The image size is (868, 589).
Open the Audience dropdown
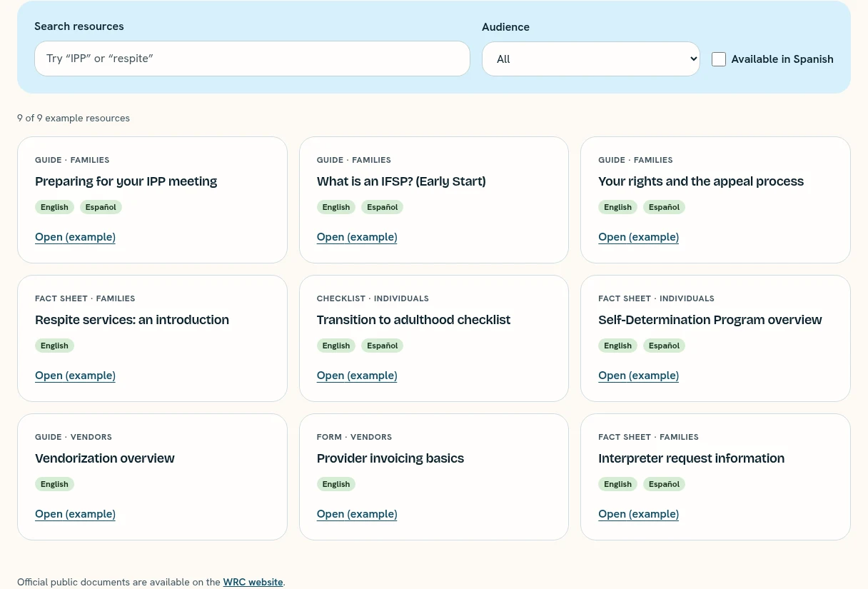pyautogui.click(x=591, y=59)
